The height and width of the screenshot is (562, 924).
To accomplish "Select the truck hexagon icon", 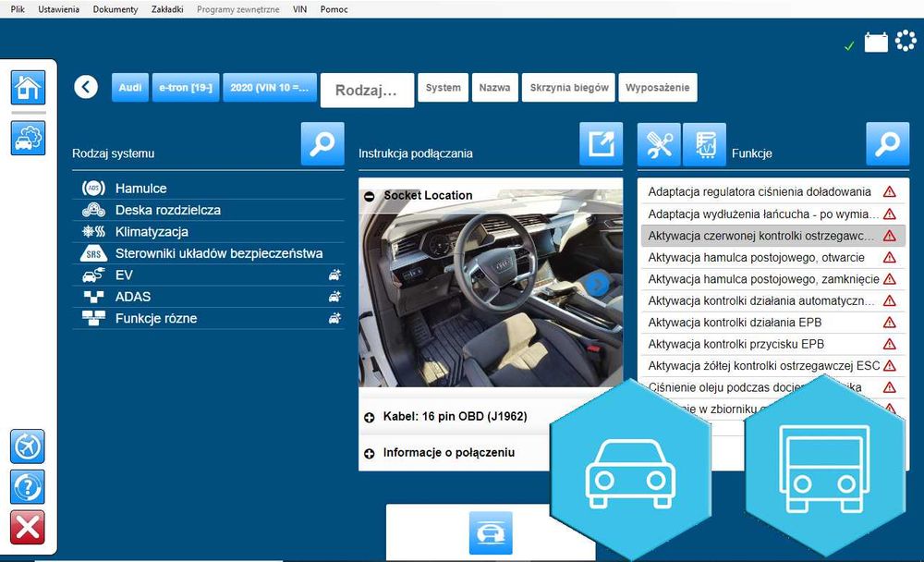I will pos(824,467).
